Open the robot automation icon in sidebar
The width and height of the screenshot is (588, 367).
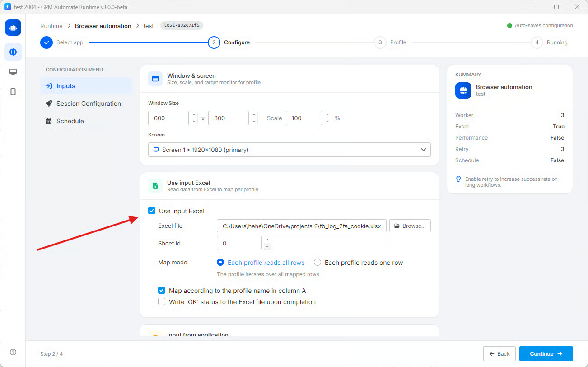click(x=13, y=28)
